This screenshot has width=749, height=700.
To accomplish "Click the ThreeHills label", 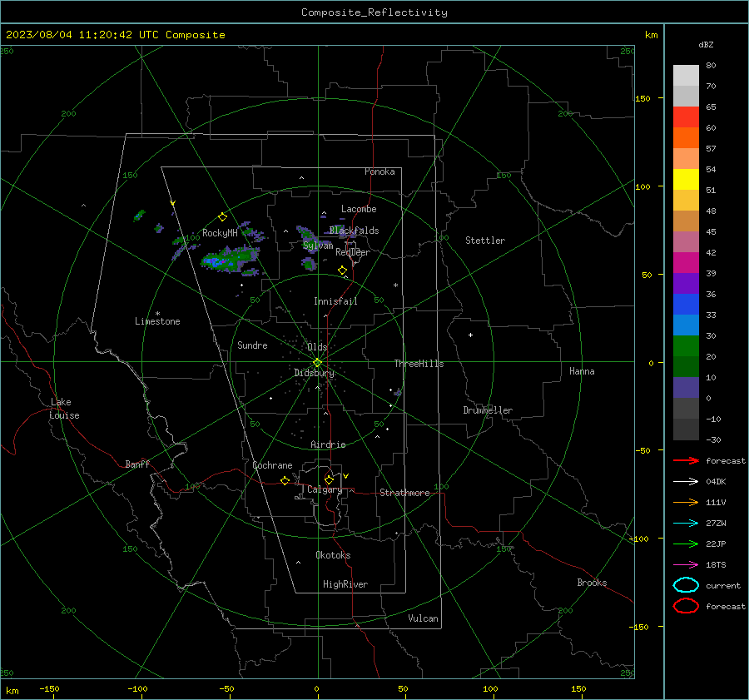I will click(x=419, y=364).
